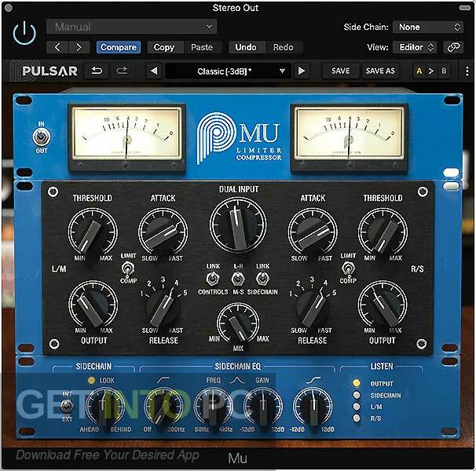The image size is (476, 471).
Task: Click the sidechain EQ GAIN knob
Action: click(x=263, y=407)
